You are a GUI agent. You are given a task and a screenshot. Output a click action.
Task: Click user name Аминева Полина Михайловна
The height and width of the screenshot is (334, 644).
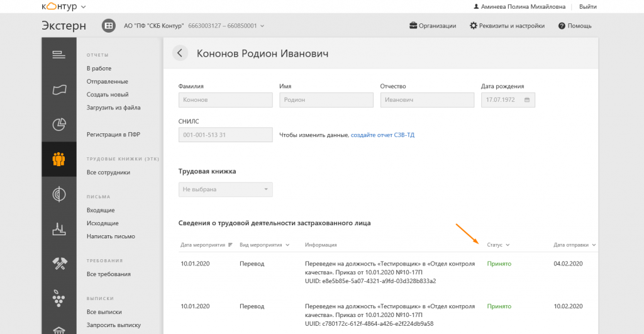[523, 6]
